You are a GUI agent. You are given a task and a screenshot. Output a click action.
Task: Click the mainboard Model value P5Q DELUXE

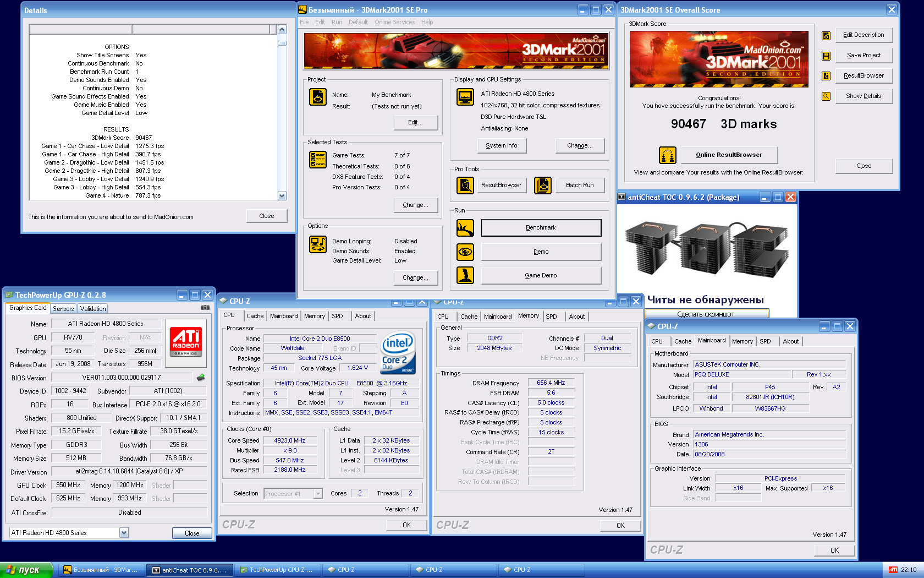741,374
